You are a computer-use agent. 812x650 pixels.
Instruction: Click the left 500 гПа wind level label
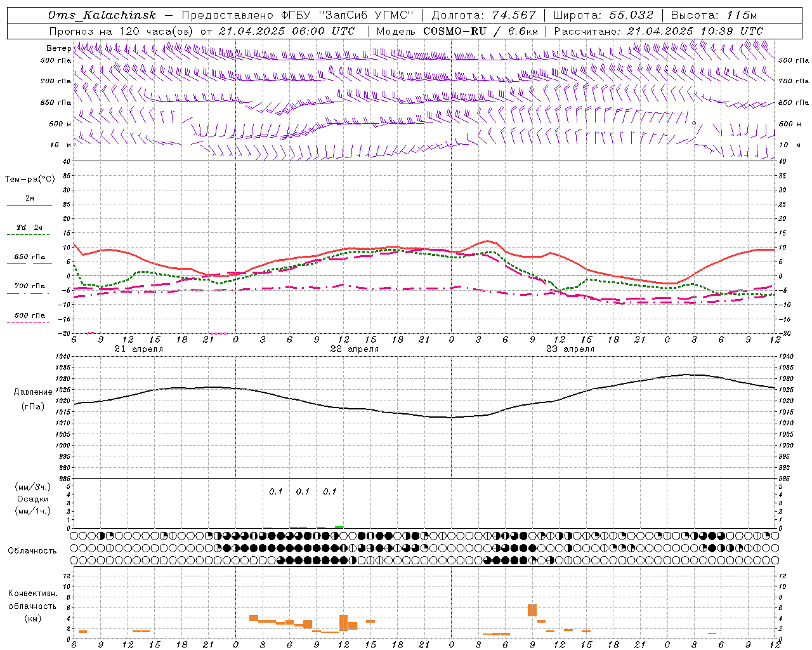[x=56, y=60]
